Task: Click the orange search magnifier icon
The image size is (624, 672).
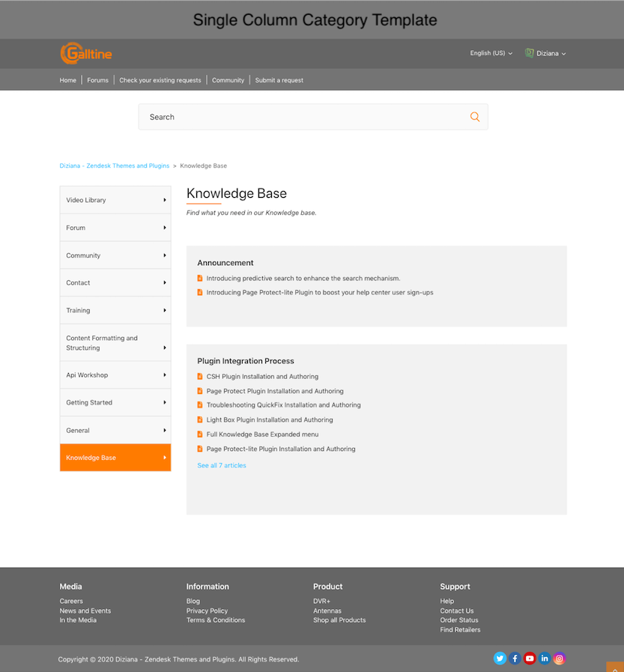Action: pyautogui.click(x=474, y=117)
